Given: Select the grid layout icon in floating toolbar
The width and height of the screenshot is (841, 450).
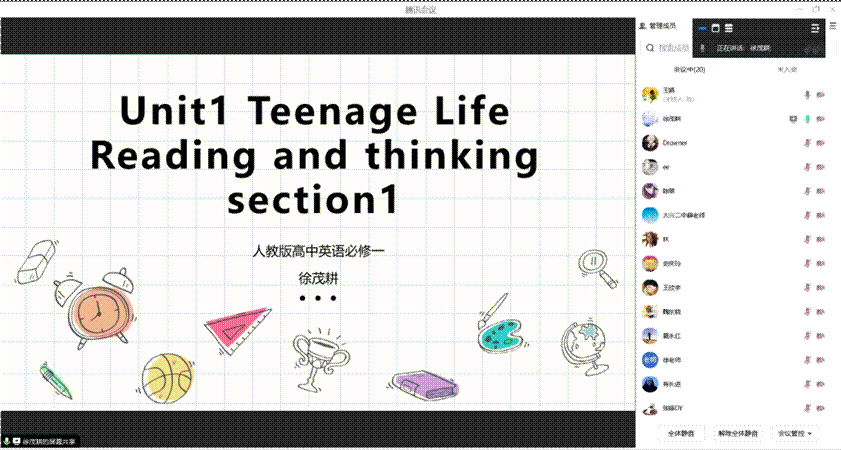Looking at the screenshot, I should pyautogui.click(x=729, y=29).
